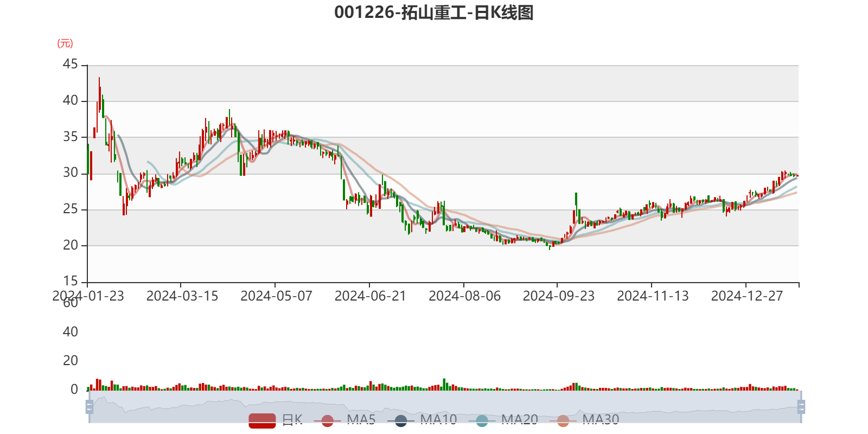Click the 2024-12-27 date axis label
868x434 pixels.
coord(747,296)
